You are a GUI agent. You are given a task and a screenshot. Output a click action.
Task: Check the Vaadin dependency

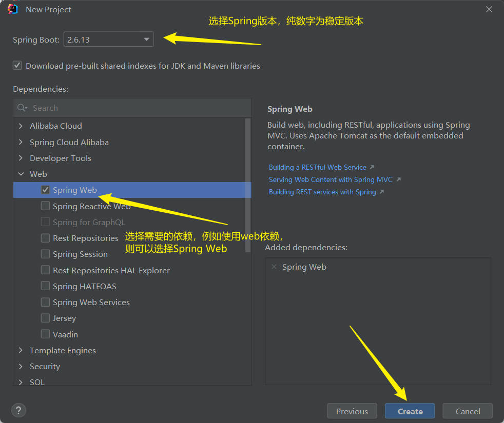pos(45,334)
